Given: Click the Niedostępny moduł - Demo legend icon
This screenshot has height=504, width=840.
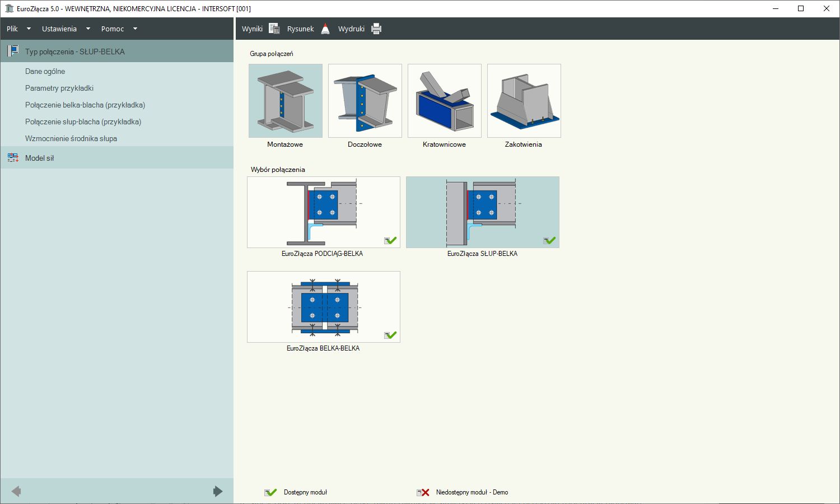Looking at the screenshot, I should 423,493.
